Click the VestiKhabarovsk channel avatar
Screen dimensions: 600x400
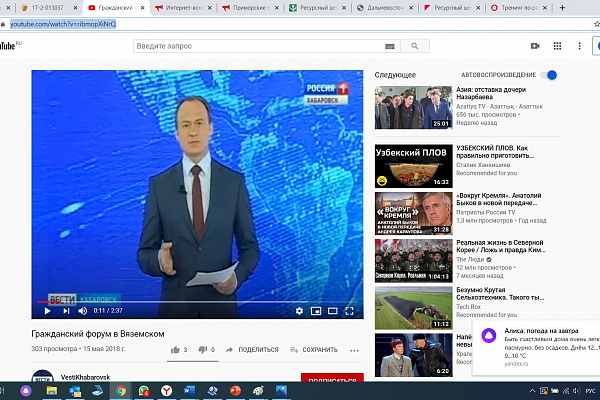coord(42,376)
